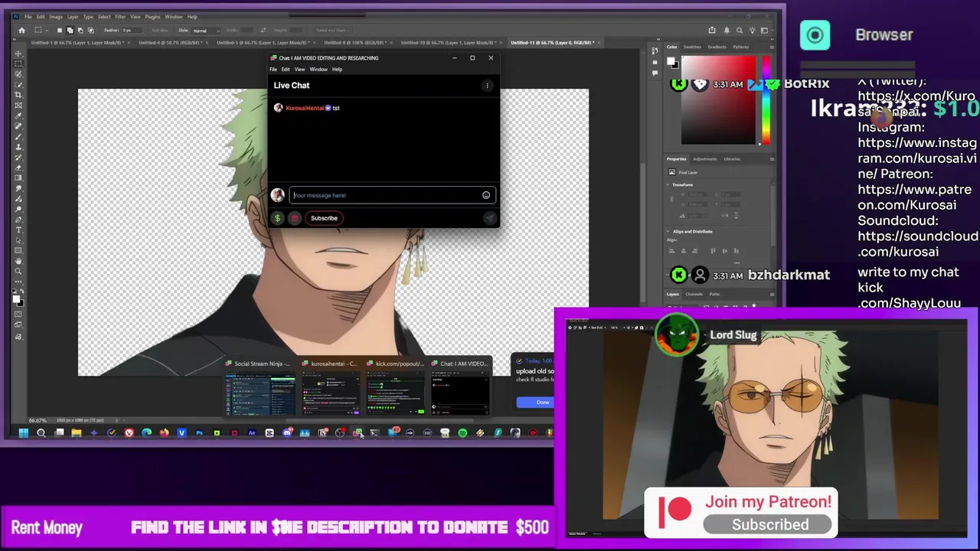The image size is (980, 551).
Task: Select the Eyedropper tool
Action: click(18, 116)
